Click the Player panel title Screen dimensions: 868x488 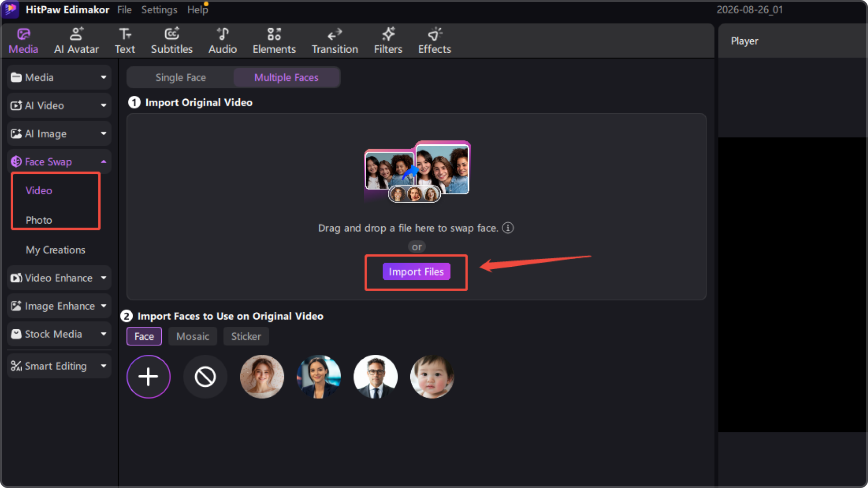coord(744,41)
